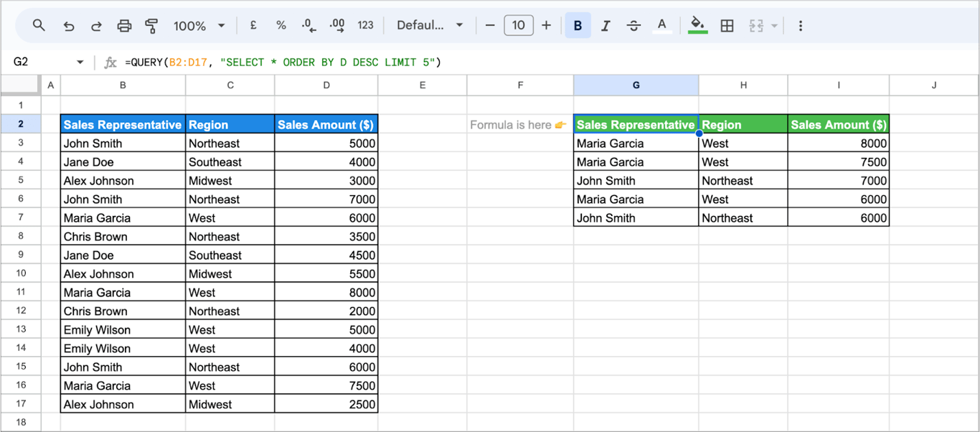The width and height of the screenshot is (980, 432).
Task: Click green header 'Region' in column H
Action: pos(743,124)
